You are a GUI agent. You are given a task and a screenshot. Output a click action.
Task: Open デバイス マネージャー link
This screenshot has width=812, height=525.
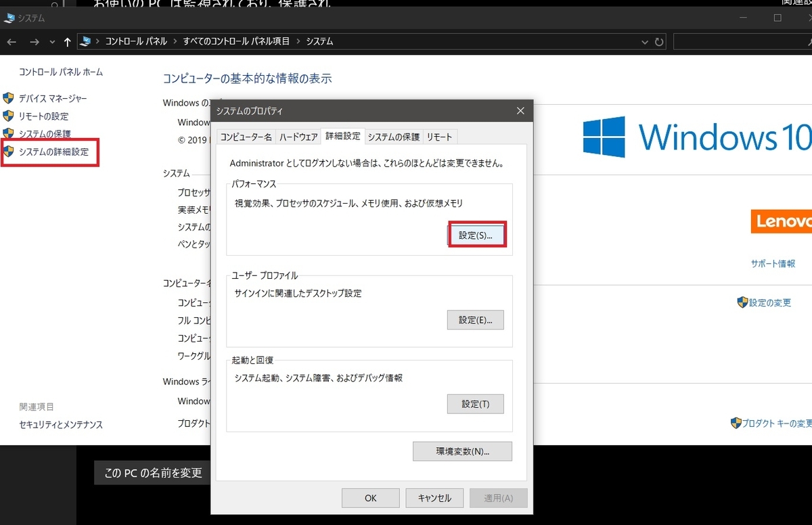pos(53,99)
